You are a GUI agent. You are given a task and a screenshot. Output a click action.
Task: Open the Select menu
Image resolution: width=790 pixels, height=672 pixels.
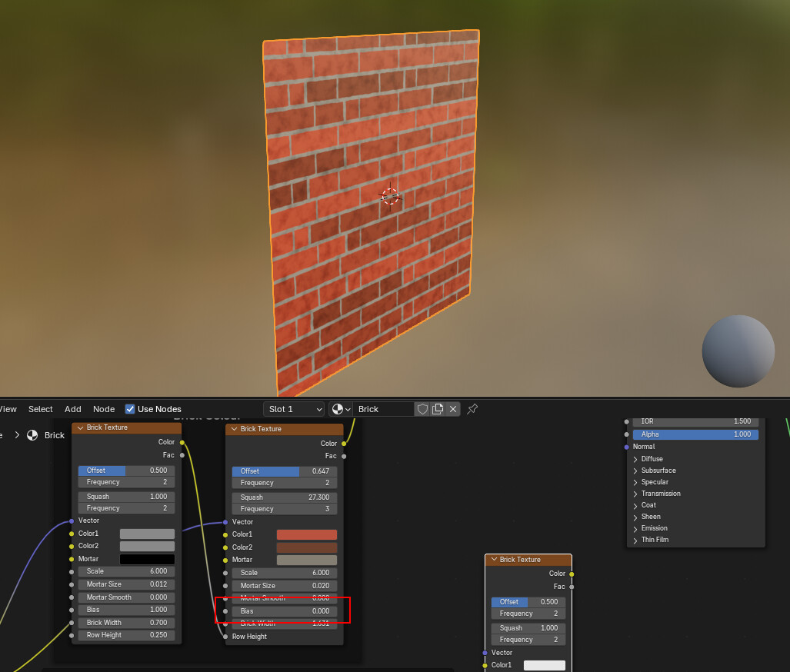(40, 409)
